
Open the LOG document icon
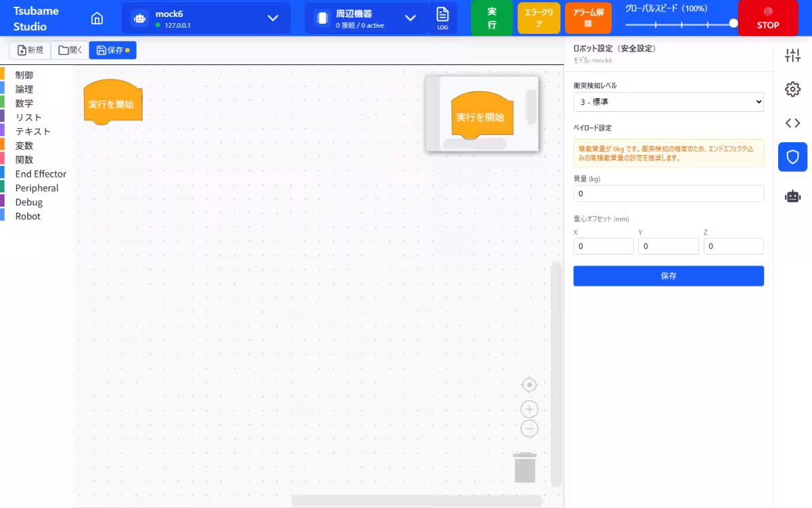click(443, 18)
